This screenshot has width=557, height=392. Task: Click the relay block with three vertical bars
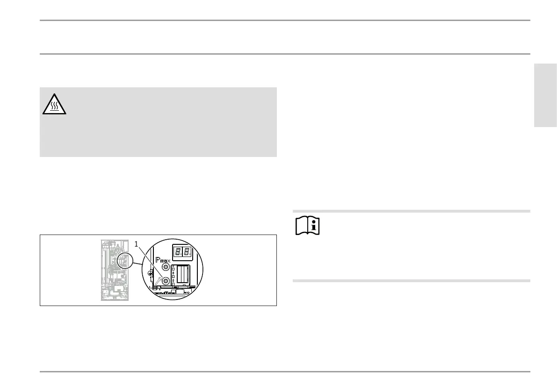point(183,275)
